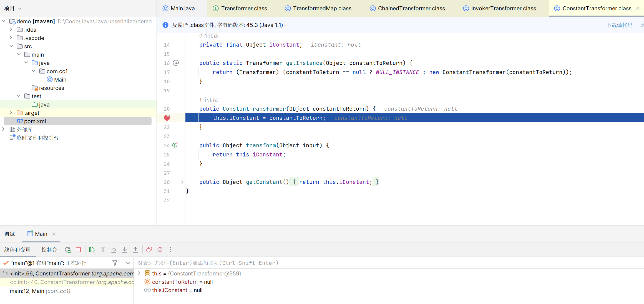Switch to the 控制台 tab

(x=49, y=250)
